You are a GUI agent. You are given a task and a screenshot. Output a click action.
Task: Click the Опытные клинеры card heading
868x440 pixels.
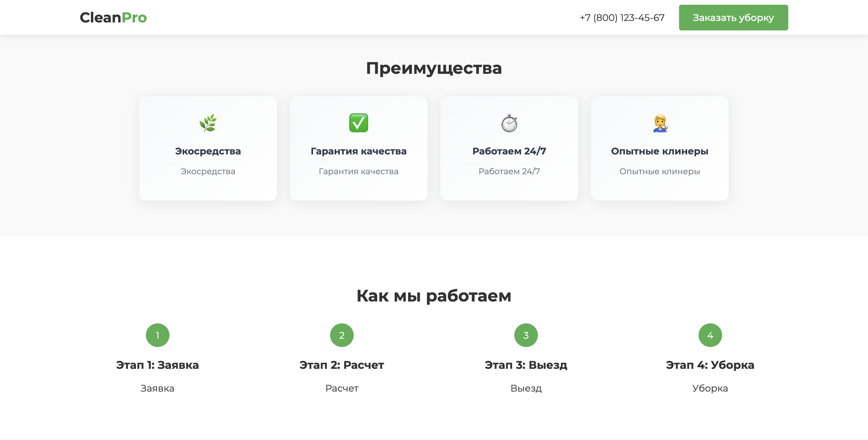[660, 151]
